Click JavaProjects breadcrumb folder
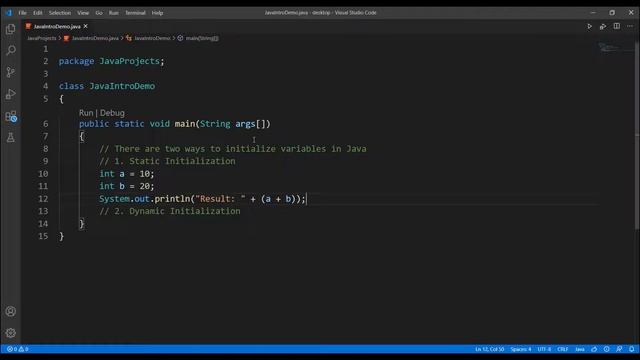Image resolution: width=640 pixels, height=360 pixels. click(x=42, y=38)
